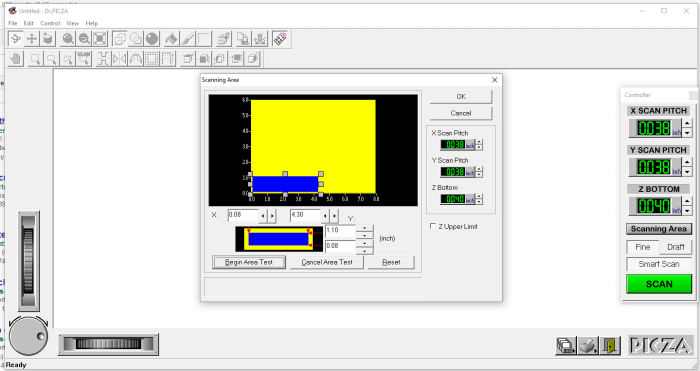The width and height of the screenshot is (700, 371).
Task: Click the mirror flip icon
Action: point(120,58)
